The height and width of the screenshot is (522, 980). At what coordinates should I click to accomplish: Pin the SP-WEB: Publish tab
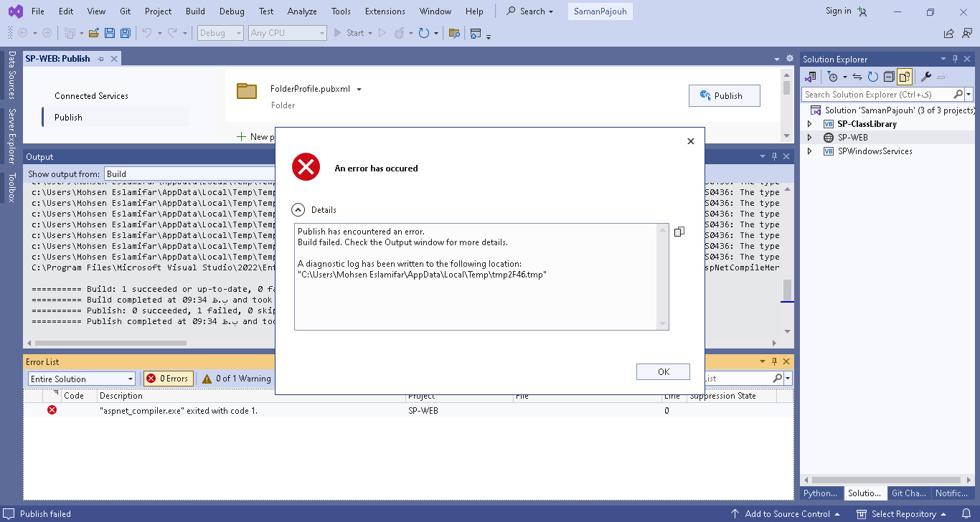101,59
